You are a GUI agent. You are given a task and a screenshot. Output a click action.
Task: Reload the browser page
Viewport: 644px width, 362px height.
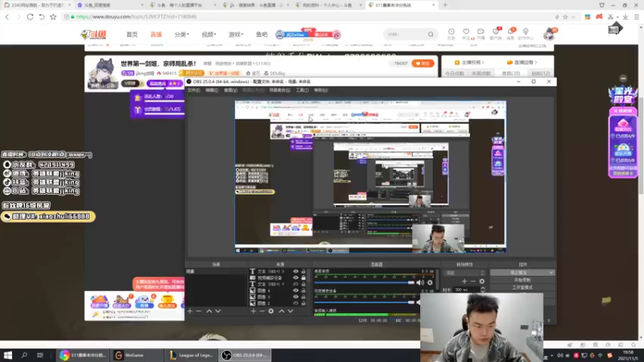pyautogui.click(x=30, y=17)
